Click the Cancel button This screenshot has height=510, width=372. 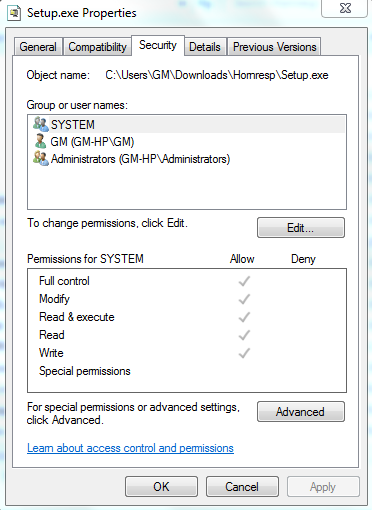pos(242,487)
